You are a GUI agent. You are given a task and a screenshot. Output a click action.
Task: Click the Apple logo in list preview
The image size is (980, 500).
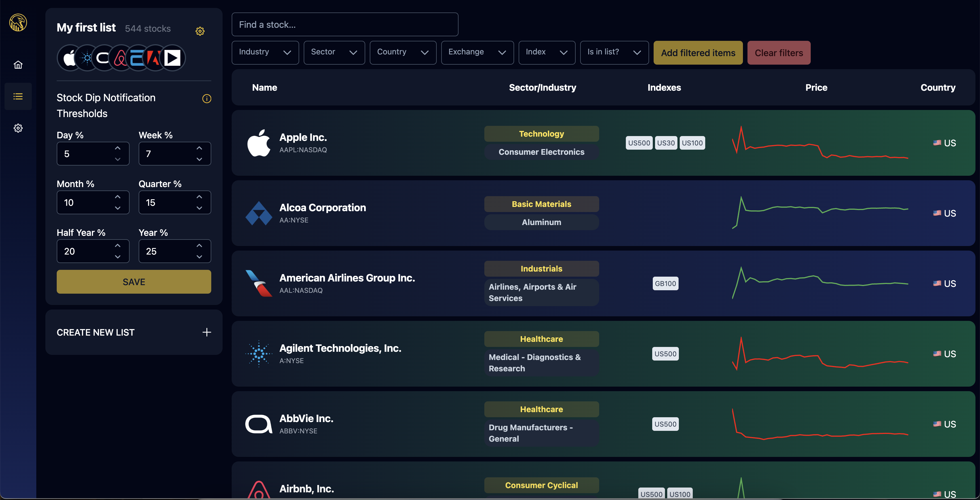click(x=70, y=58)
